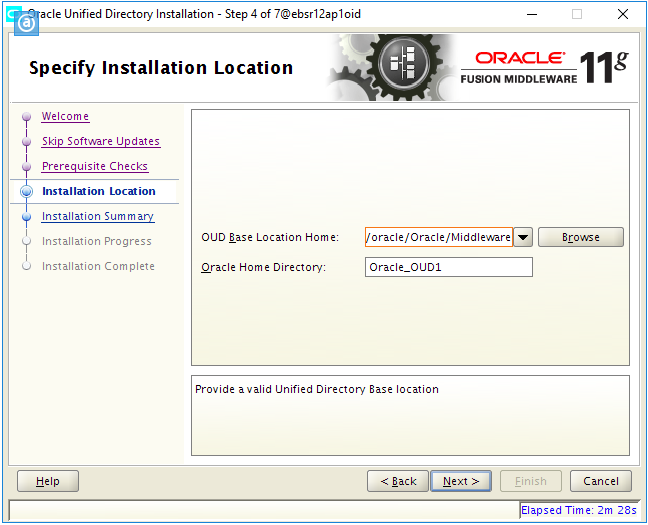Screen dimensions: 648x525
Task: Browse for the base location folder
Action: 581,237
